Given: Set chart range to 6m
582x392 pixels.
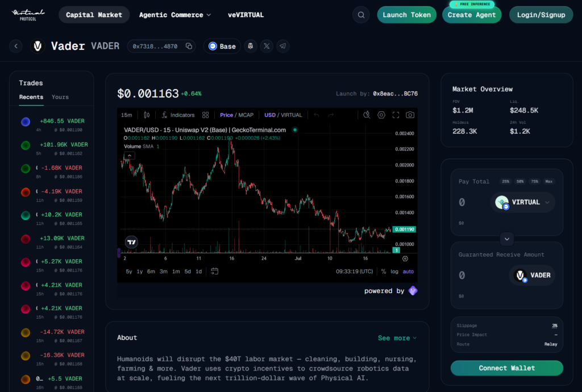Looking at the screenshot, I should click(151, 272).
